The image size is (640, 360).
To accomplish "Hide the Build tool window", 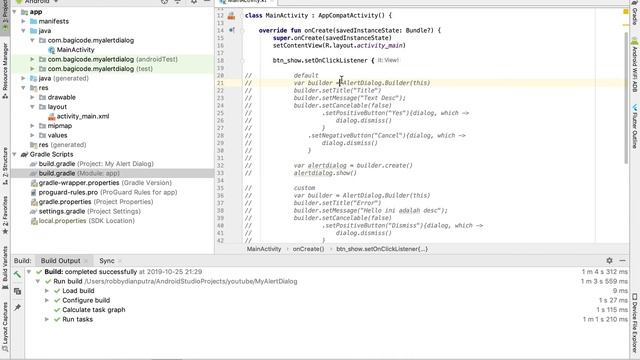I will pos(622,260).
